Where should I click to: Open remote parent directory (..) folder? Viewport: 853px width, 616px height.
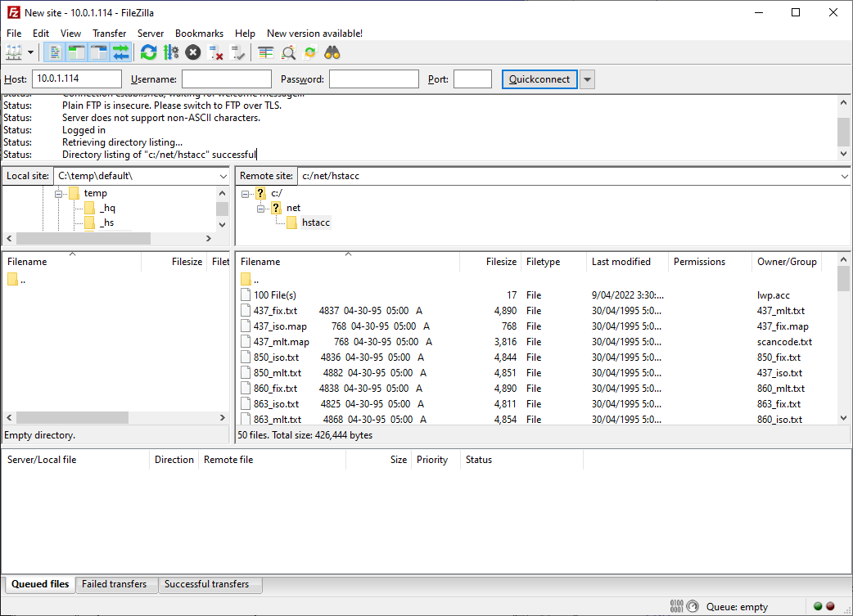tap(250, 280)
